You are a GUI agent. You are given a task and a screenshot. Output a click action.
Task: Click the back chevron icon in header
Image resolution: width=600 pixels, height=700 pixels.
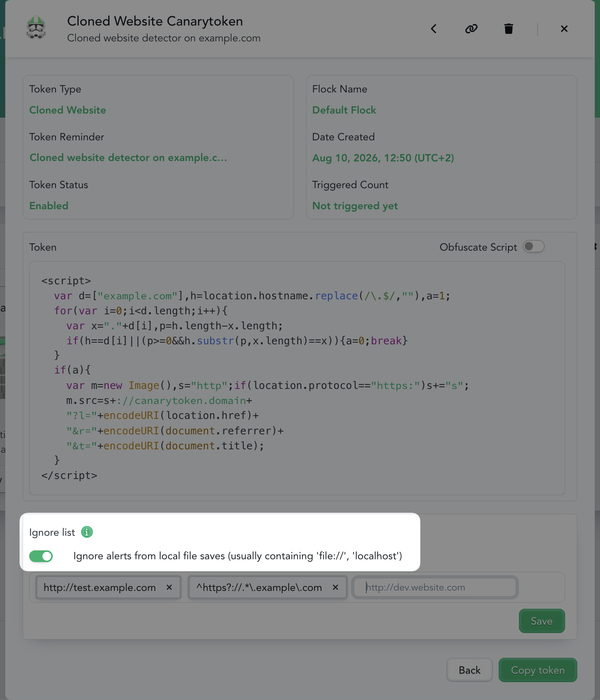(x=433, y=29)
